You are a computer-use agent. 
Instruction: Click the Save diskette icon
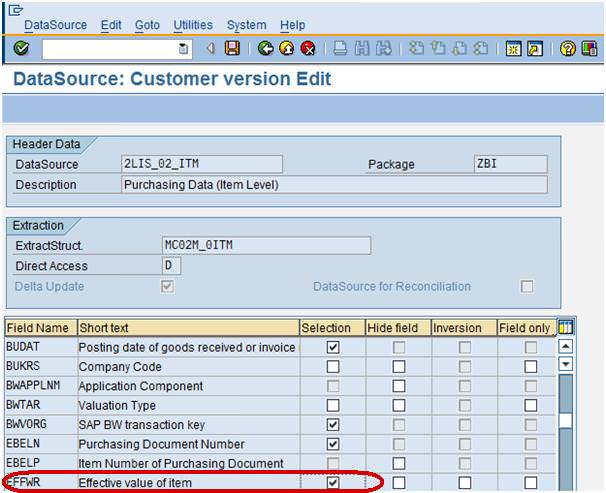(232, 49)
